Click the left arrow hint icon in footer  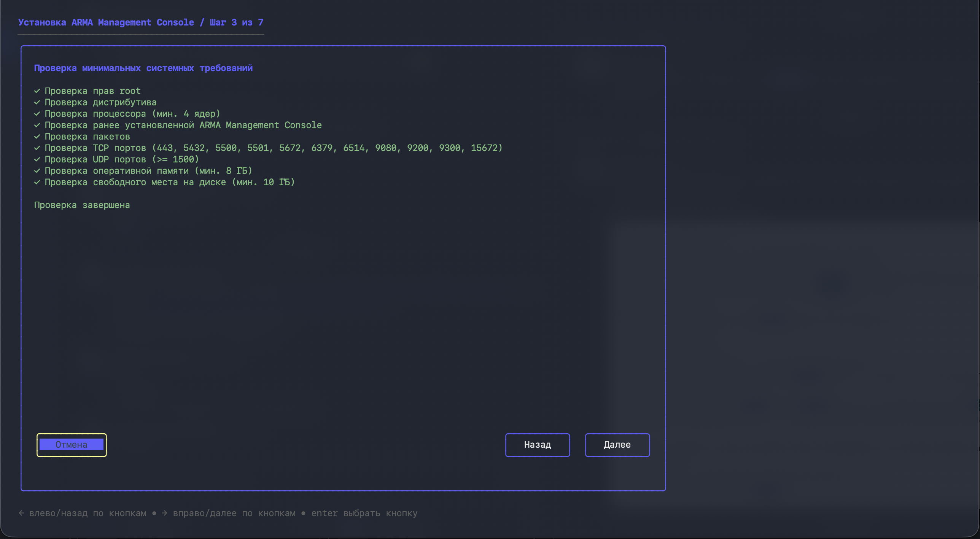[21, 513]
